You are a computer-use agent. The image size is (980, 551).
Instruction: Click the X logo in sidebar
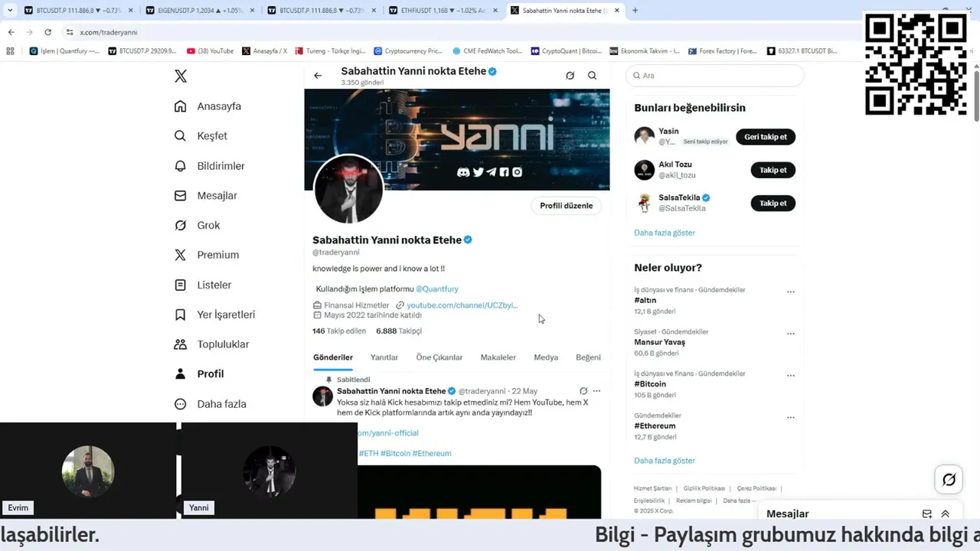pos(181,76)
